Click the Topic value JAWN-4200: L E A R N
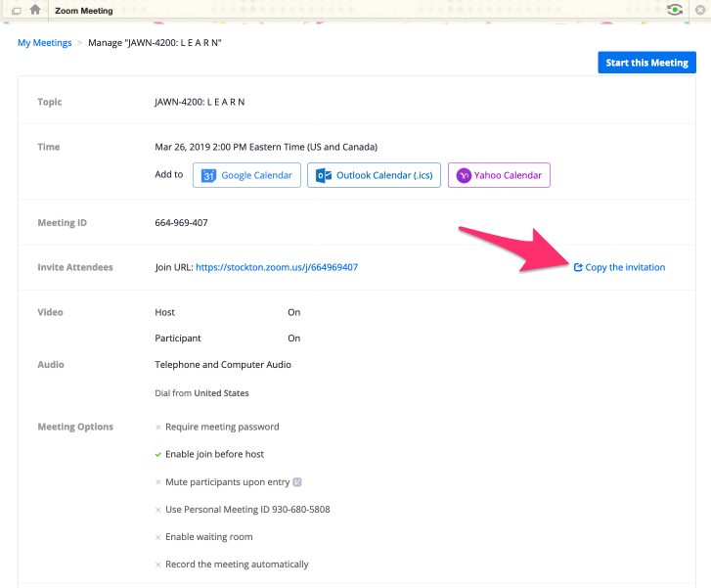The height and width of the screenshot is (588, 711). (200, 102)
